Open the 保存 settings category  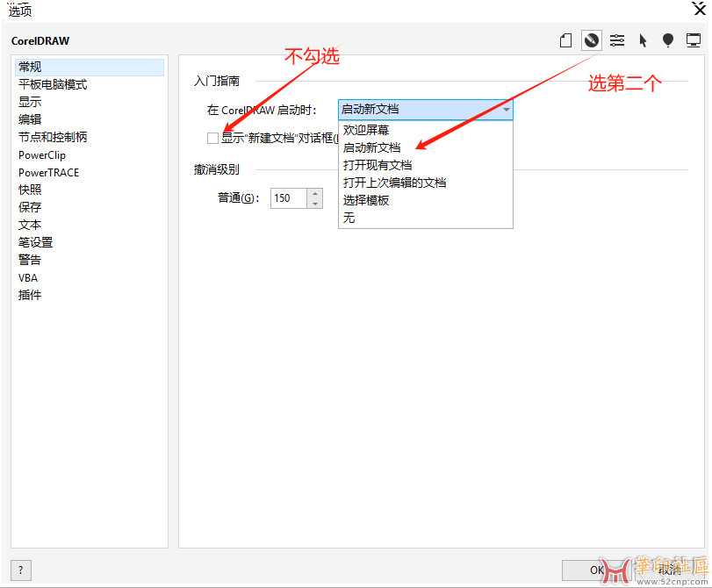pos(89,207)
